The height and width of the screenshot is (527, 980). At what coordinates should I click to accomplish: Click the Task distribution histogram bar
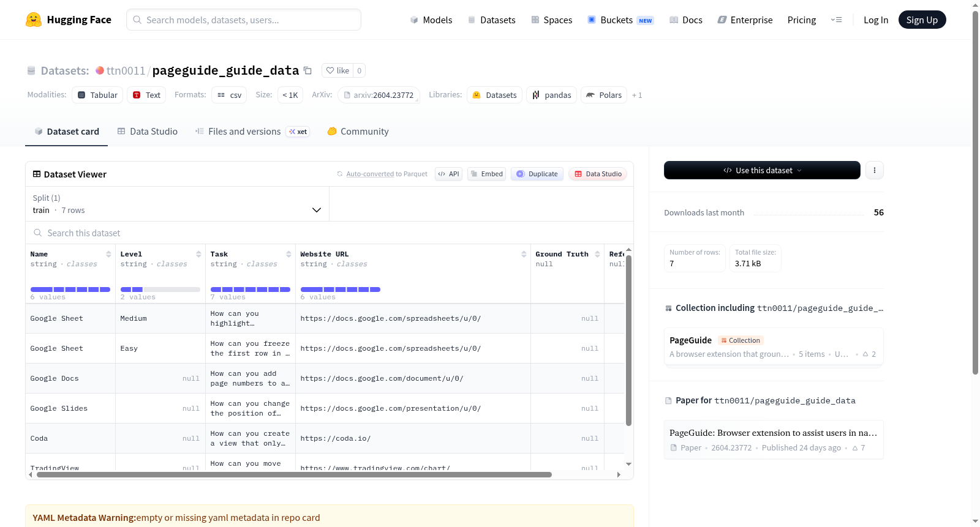(251, 290)
